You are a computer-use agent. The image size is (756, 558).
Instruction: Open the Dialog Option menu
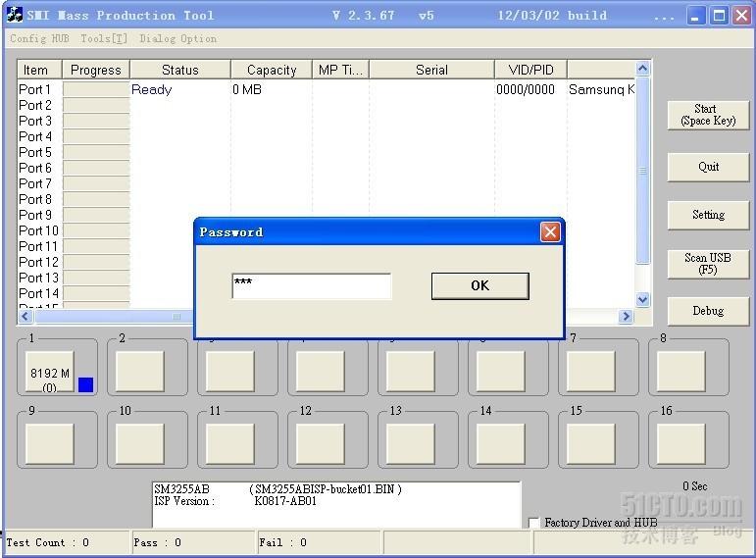point(177,38)
